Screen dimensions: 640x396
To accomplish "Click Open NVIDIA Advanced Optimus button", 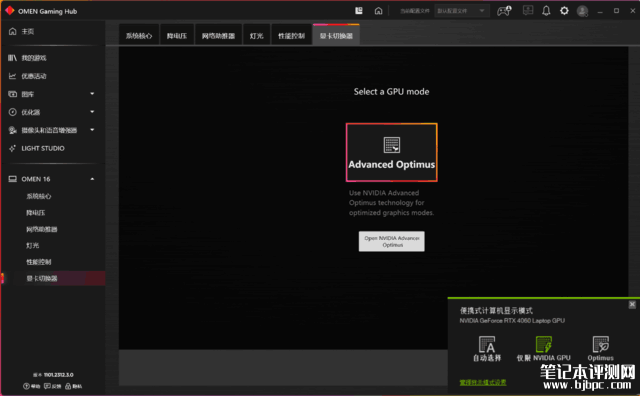I will 391,241.
